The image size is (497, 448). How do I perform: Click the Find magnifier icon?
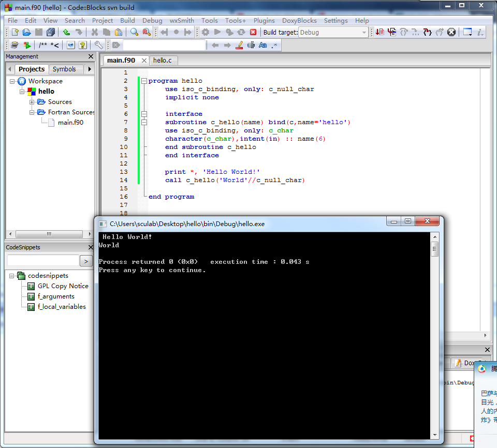[135, 32]
